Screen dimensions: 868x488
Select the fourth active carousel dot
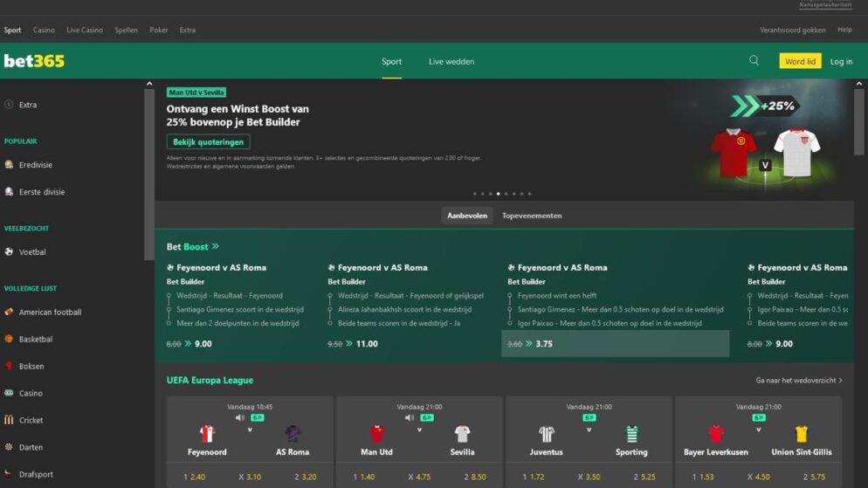coord(499,194)
